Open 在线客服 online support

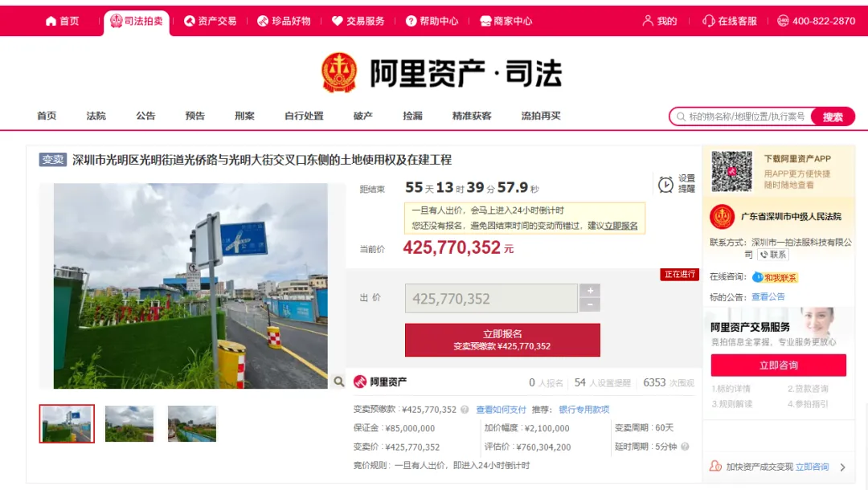coord(730,21)
